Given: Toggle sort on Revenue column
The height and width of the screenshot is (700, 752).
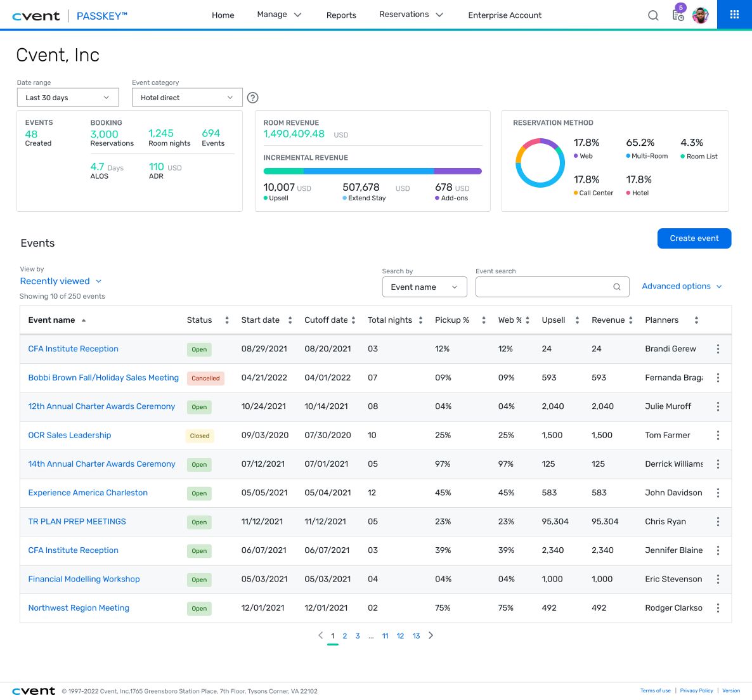Looking at the screenshot, I should click(x=630, y=320).
